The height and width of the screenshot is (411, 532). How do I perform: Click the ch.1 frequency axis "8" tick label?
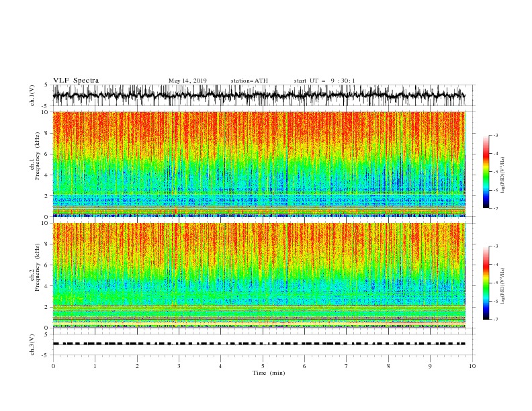[x=47, y=133]
